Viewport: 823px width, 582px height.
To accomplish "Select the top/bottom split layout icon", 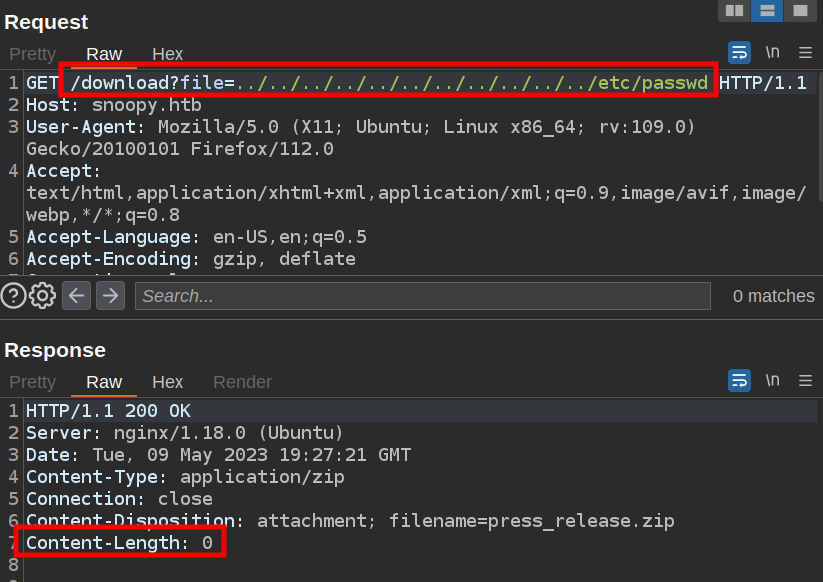I will [x=767, y=11].
